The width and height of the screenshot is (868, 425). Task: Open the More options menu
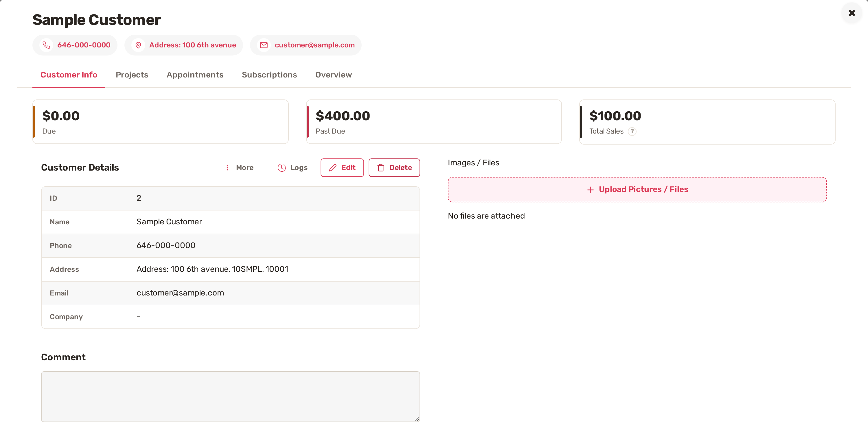[240, 168]
